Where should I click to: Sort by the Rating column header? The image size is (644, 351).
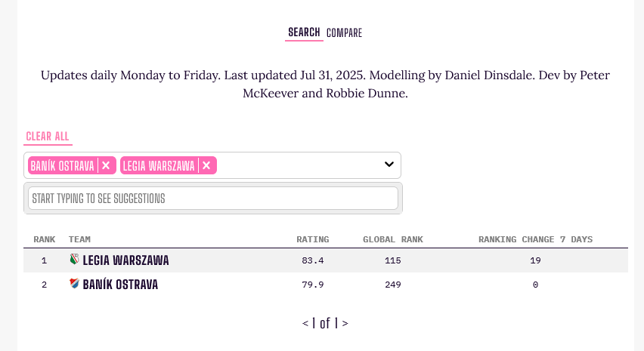pyautogui.click(x=312, y=239)
